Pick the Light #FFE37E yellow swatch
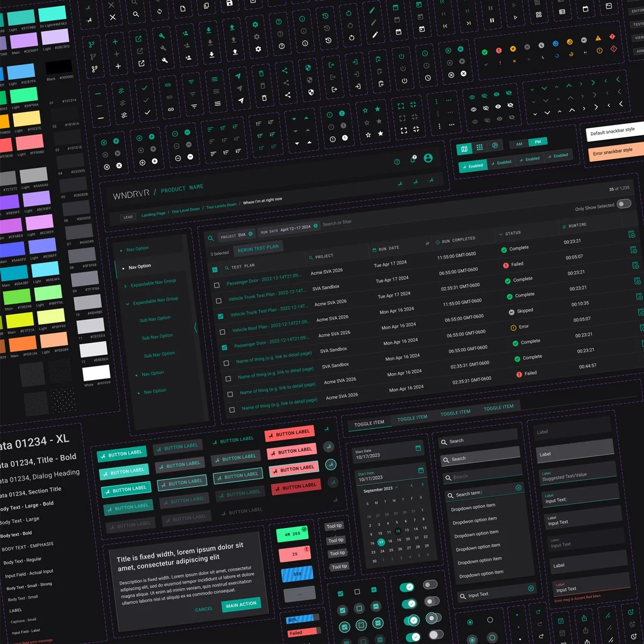This screenshot has width=644, height=644. click(26, 119)
